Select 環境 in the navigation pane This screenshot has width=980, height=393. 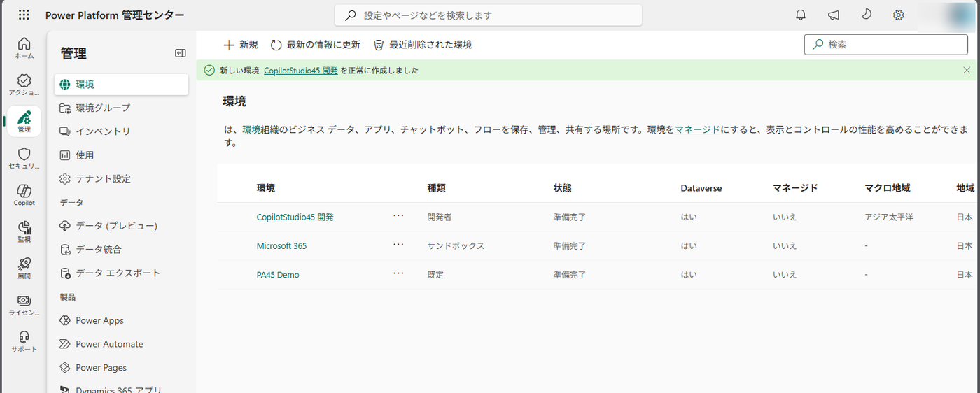121,85
